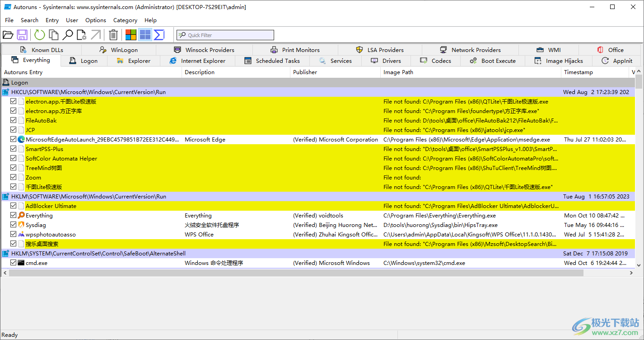This screenshot has width=644, height=340.
Task: Open the Options menu
Action: 95,20
